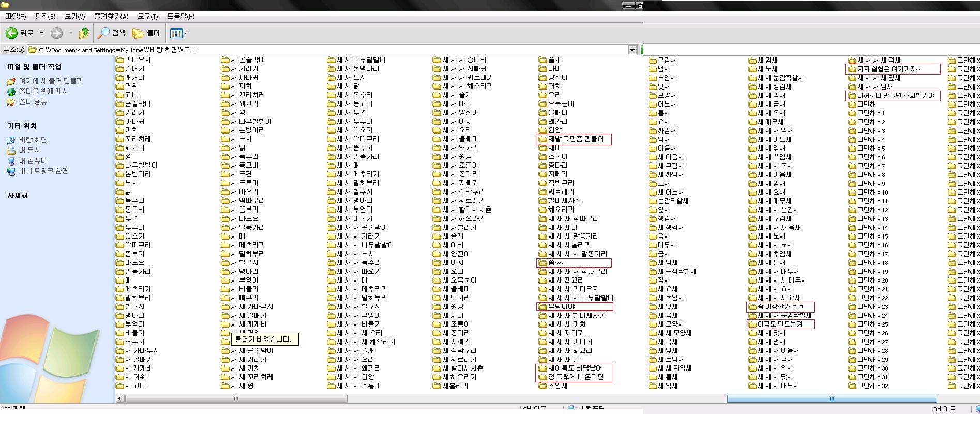Select the 자자 실험은 여기까지~ folder
This screenshot has height=429, width=980.
[885, 69]
